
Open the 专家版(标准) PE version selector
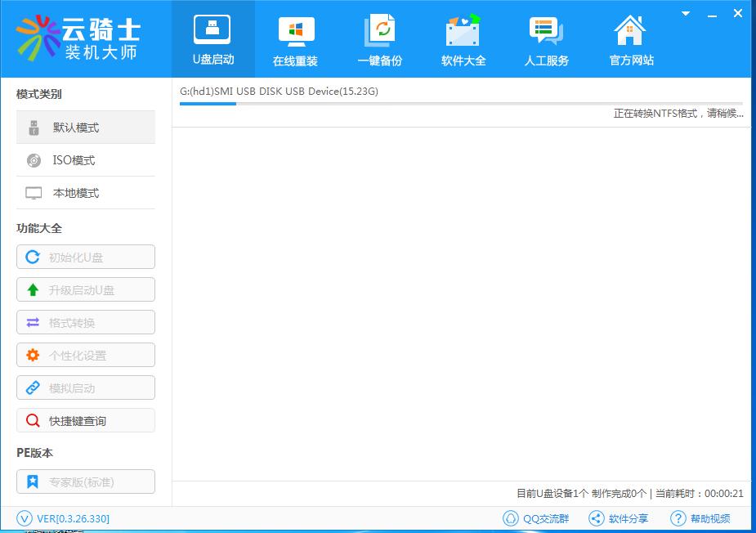pos(86,481)
